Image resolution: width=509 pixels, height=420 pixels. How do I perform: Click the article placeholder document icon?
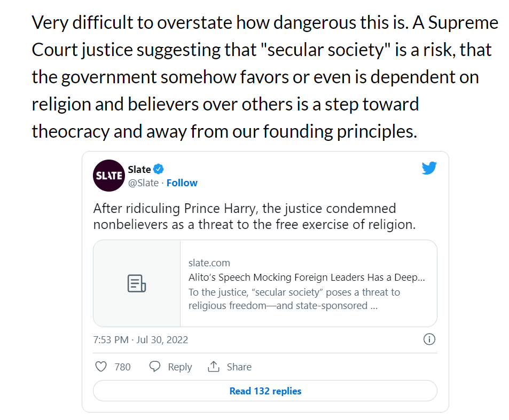point(137,283)
